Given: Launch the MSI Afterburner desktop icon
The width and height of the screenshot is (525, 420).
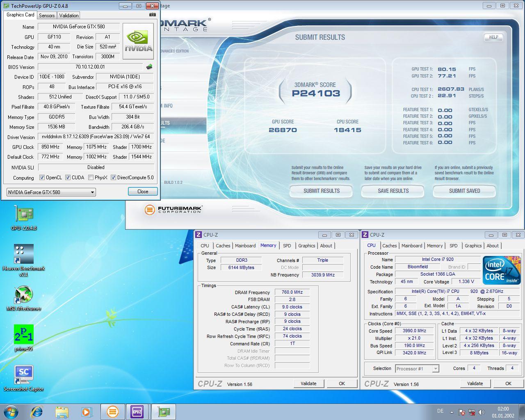Looking at the screenshot, I should 24,298.
